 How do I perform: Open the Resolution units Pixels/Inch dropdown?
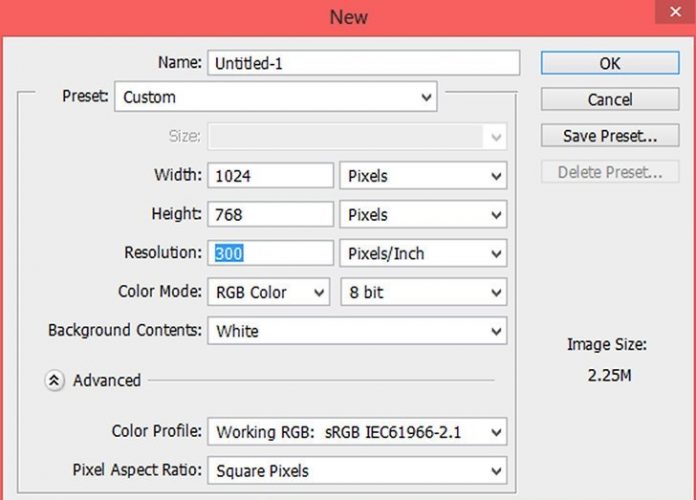tap(423, 254)
